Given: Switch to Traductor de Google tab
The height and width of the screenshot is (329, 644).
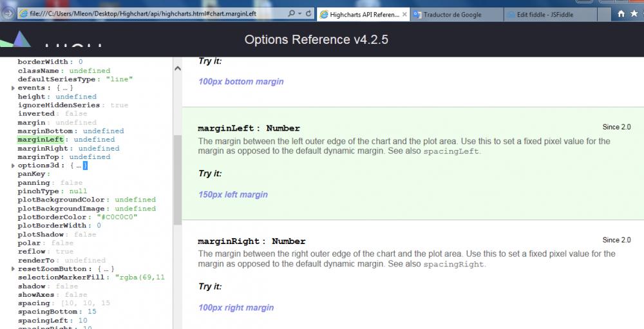Looking at the screenshot, I should 457,14.
